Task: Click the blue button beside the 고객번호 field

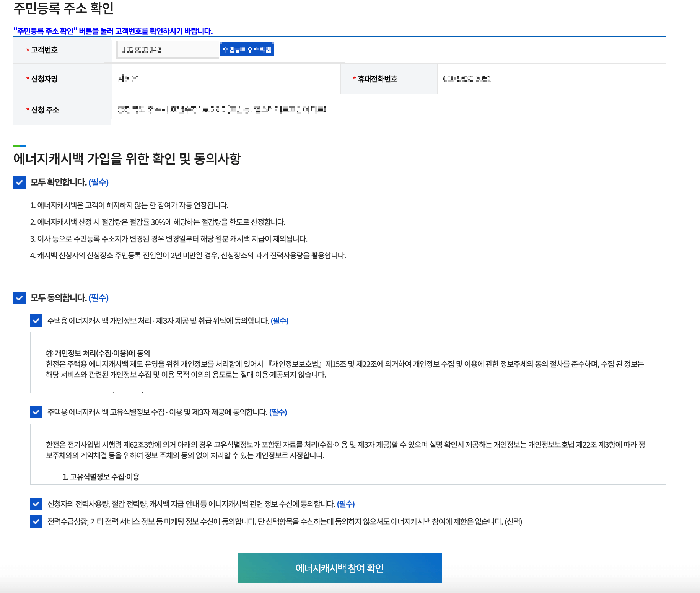Action: click(x=247, y=49)
